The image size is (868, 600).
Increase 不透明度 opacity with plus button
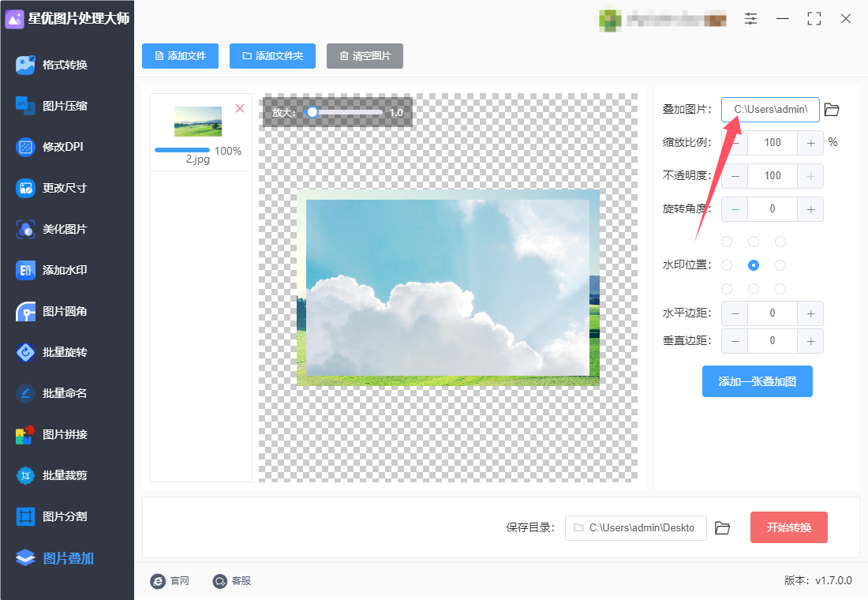pos(810,176)
